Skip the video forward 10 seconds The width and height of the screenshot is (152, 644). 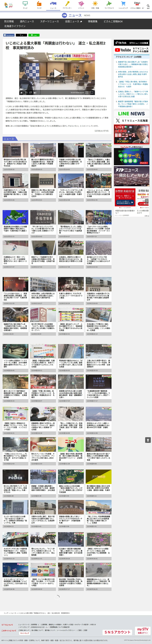click(x=31, y=93)
